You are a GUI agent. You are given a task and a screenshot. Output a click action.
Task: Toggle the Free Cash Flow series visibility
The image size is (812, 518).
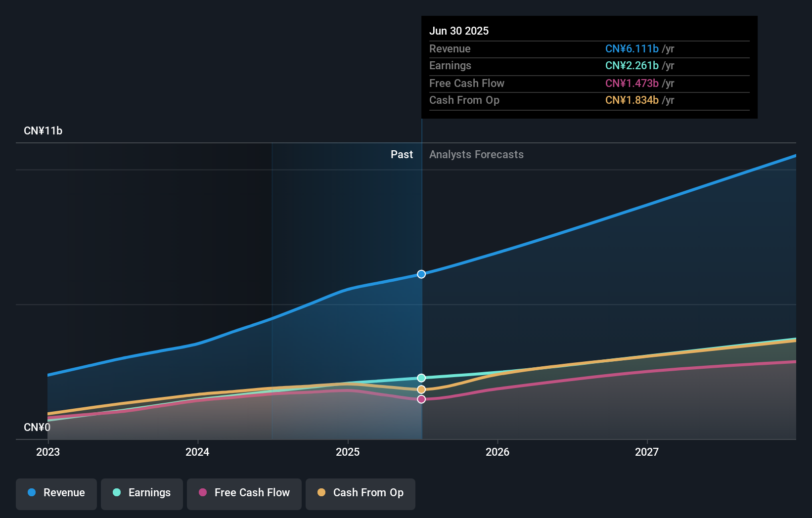tap(244, 493)
